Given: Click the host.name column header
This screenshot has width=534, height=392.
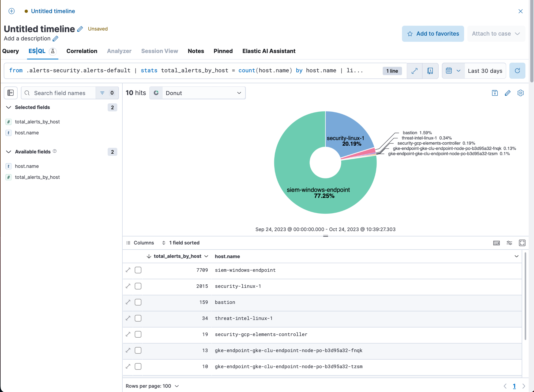Looking at the screenshot, I should click(227, 257).
